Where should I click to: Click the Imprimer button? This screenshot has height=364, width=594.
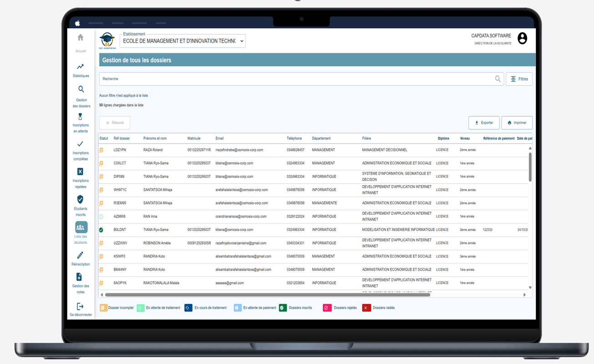pos(517,123)
